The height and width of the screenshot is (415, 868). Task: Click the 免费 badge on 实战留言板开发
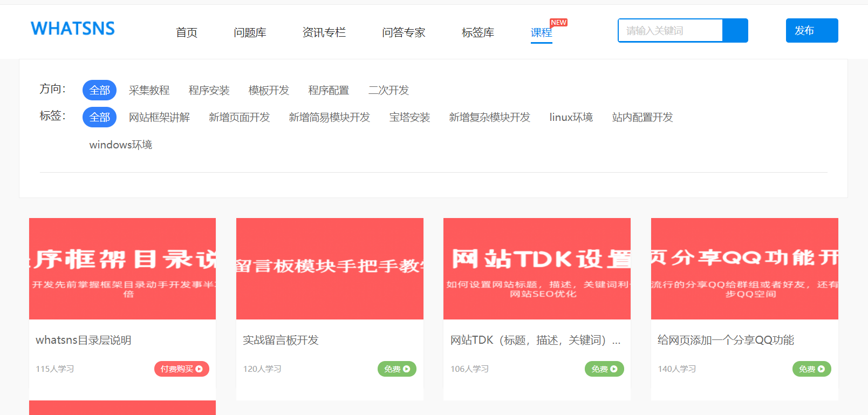(x=397, y=369)
